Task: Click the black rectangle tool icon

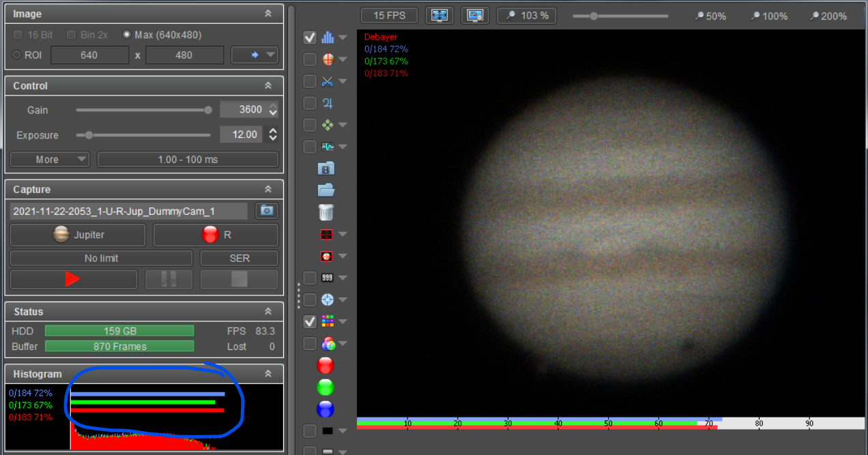Action: (x=328, y=430)
